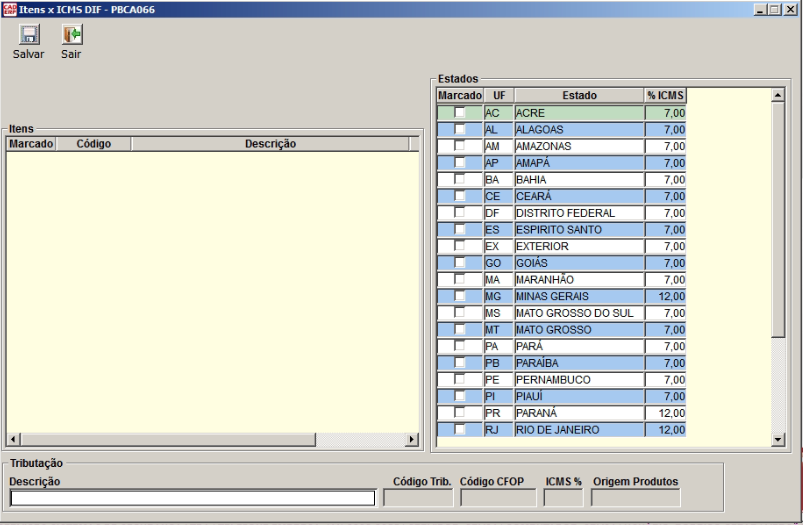Image resolution: width=803 pixels, height=525 pixels.
Task: Close the Itens x ICMS DIF window
Action: pyautogui.click(x=791, y=9)
